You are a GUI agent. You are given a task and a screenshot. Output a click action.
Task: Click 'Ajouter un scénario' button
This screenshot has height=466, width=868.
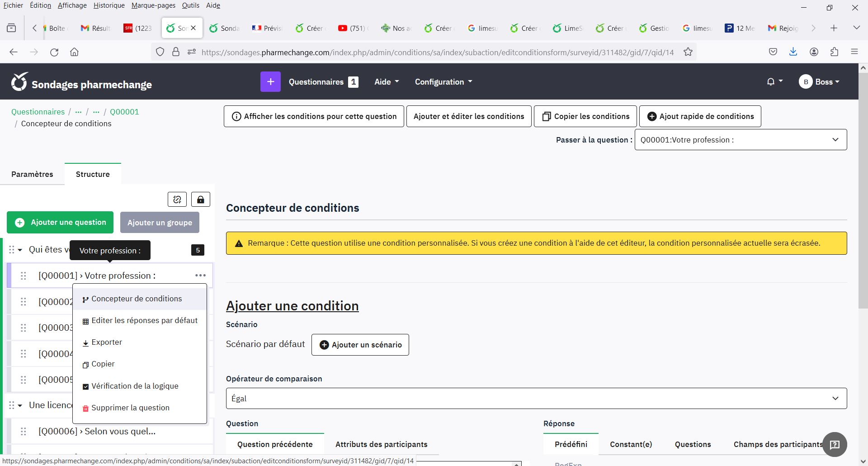pyautogui.click(x=360, y=345)
